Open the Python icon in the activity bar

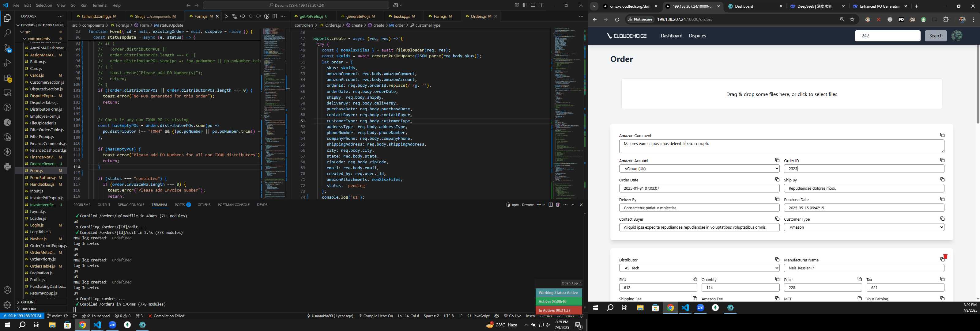point(7,167)
